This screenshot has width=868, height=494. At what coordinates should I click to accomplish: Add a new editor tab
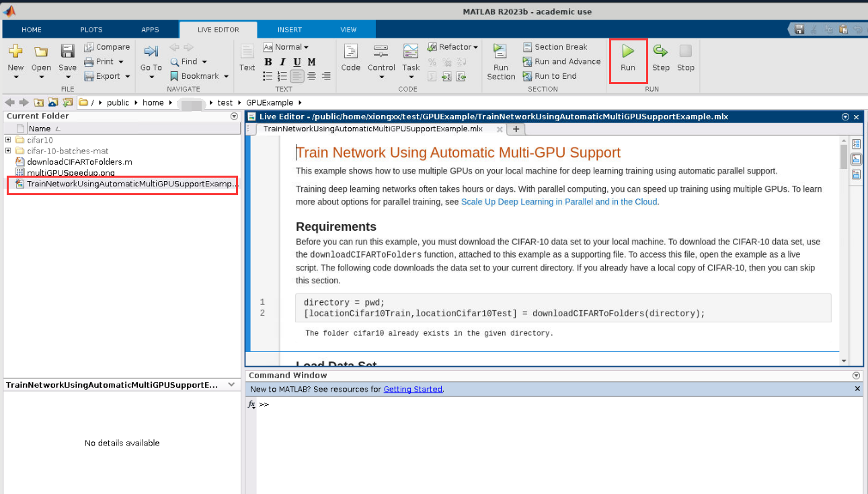tap(516, 129)
